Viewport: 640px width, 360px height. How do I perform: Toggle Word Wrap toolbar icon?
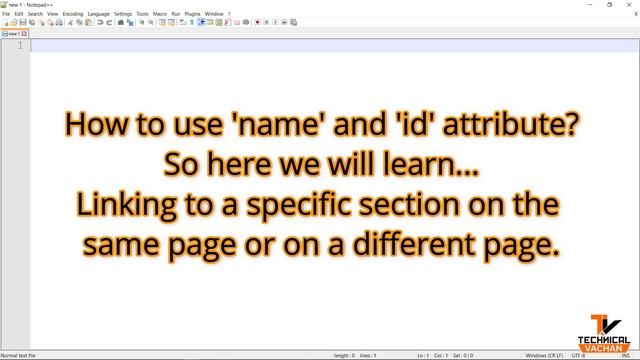(183, 22)
